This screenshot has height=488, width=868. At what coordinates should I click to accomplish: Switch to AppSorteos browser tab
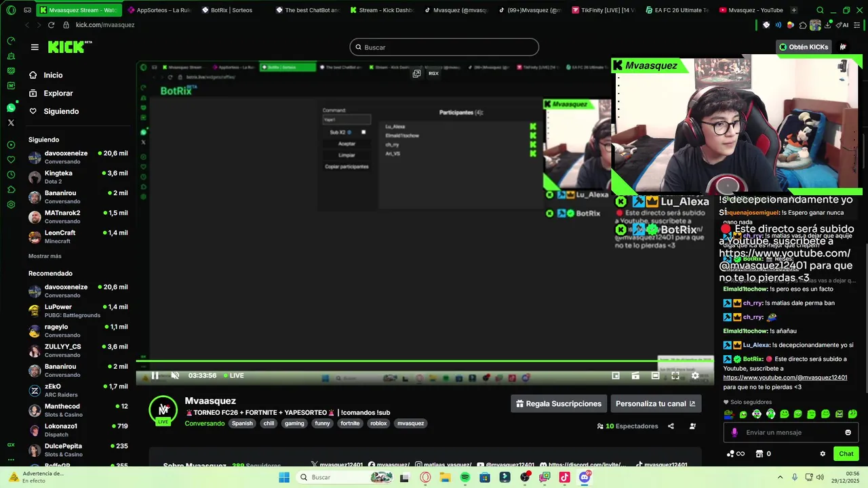click(x=159, y=10)
